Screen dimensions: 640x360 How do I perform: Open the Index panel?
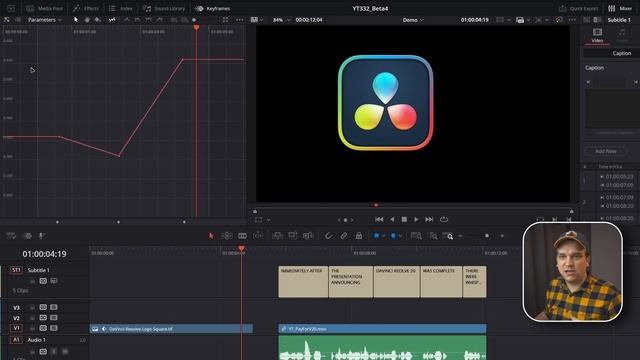coord(121,8)
